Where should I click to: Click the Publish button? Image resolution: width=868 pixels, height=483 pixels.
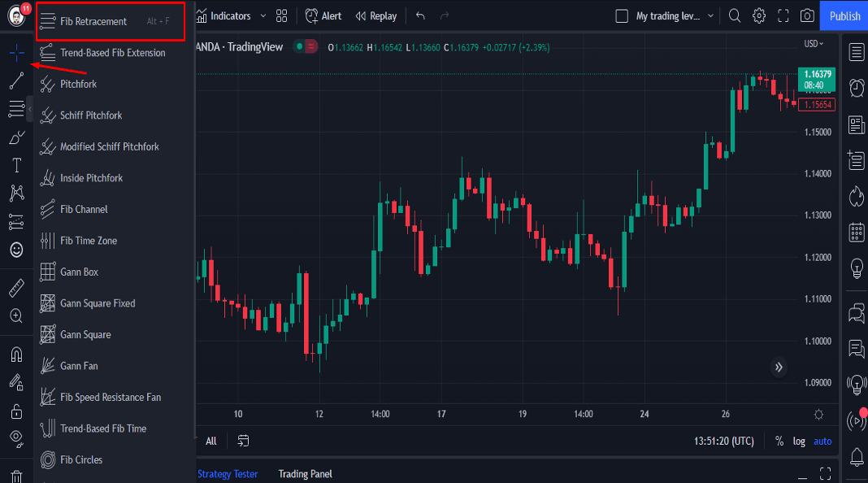pos(844,16)
